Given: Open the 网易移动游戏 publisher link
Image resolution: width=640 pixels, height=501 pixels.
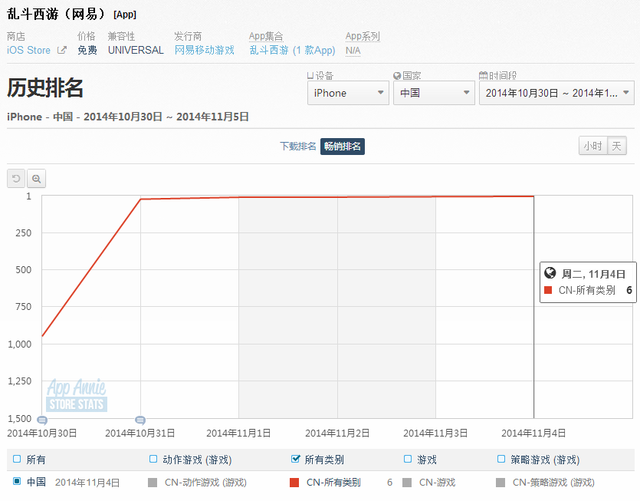Looking at the screenshot, I should click(204, 50).
